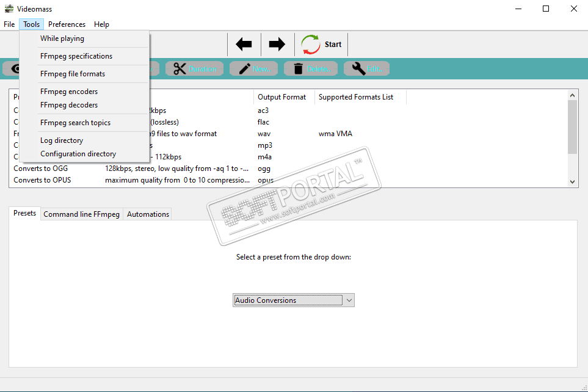Open Log directory from Tools menu
588x392 pixels.
pos(84,140)
